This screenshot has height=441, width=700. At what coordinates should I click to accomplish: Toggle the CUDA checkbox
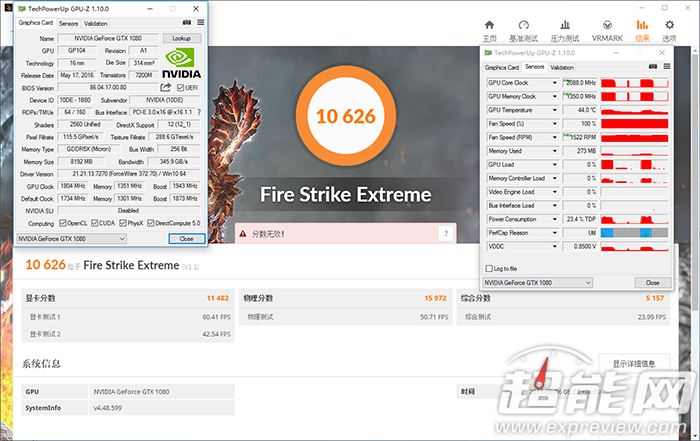click(94, 223)
